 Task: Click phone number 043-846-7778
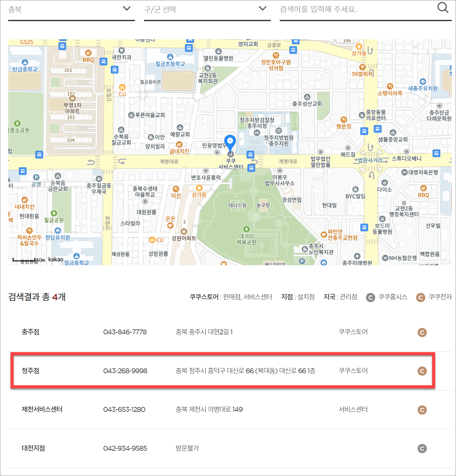[x=125, y=332]
